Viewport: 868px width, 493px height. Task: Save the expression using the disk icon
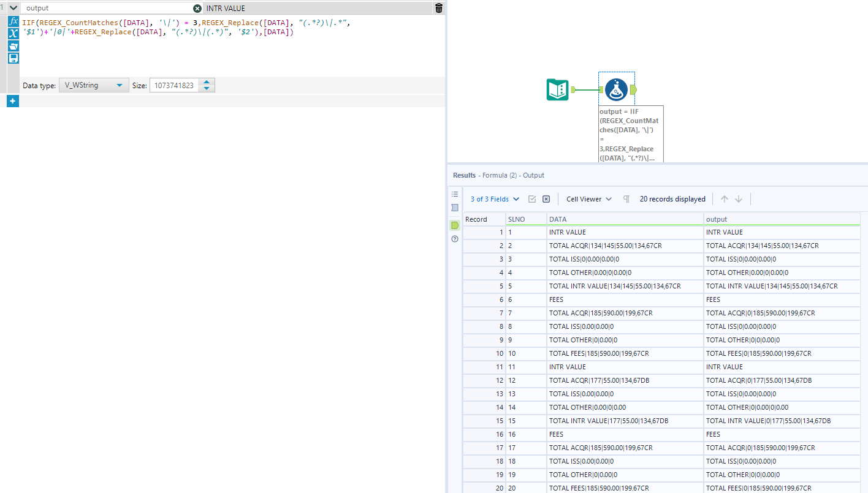[x=13, y=58]
